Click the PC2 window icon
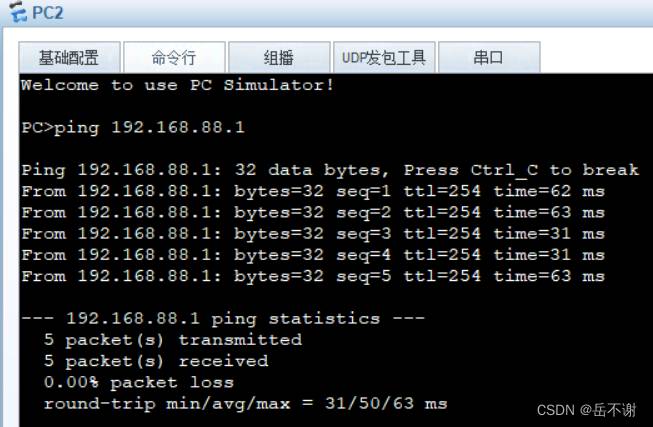 pos(18,12)
